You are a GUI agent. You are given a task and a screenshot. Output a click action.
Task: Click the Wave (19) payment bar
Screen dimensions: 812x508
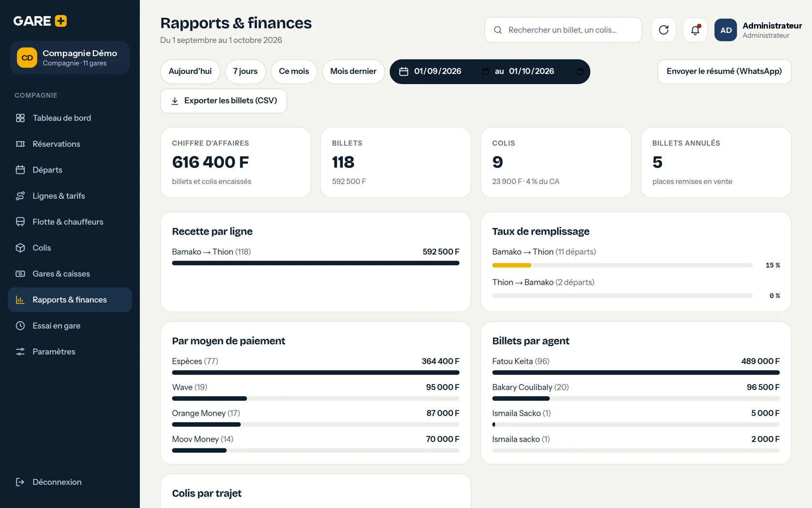(x=316, y=399)
